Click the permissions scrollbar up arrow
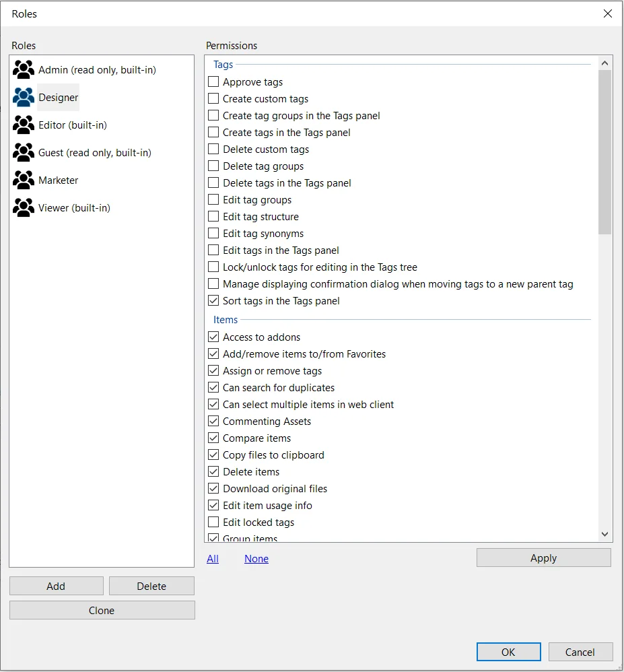This screenshot has width=624, height=672. click(x=604, y=63)
